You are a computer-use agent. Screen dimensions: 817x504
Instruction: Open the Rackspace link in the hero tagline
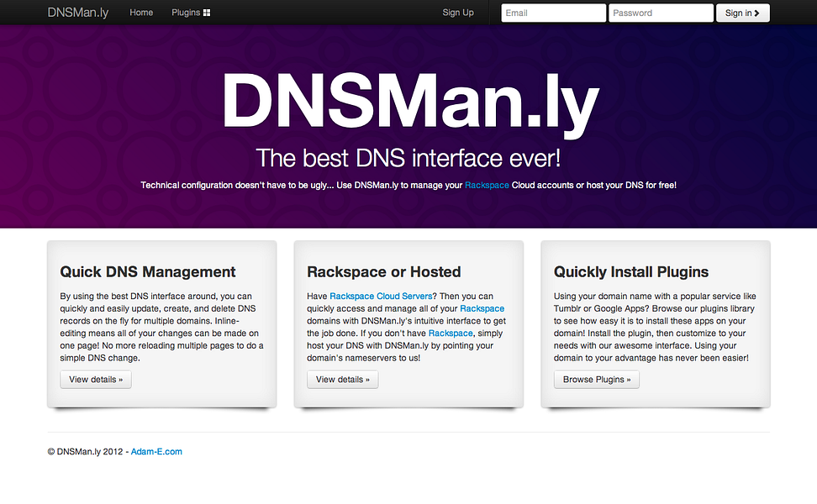(x=487, y=186)
